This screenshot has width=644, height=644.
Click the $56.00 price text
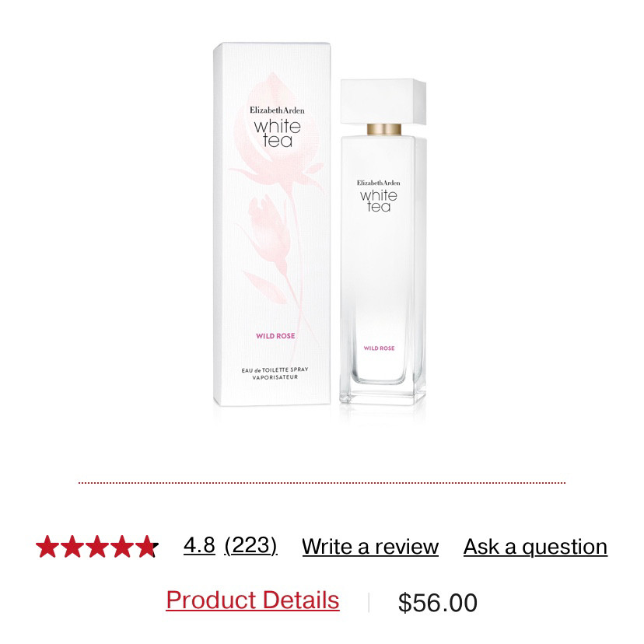[437, 603]
